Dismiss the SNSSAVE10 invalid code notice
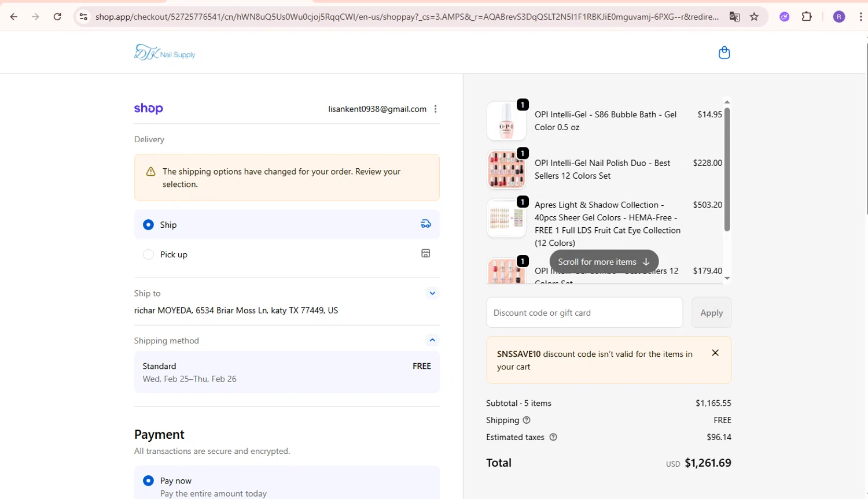 715,353
